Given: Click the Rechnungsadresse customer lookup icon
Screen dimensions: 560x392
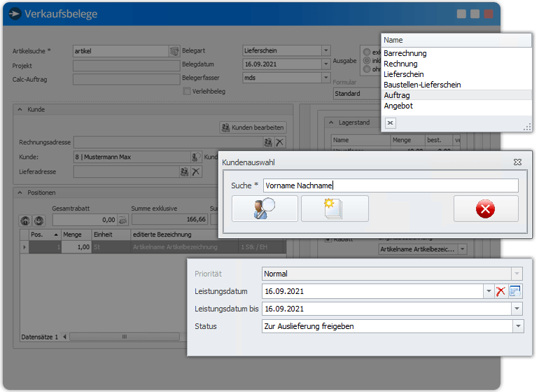Looking at the screenshot, I should point(268,142).
